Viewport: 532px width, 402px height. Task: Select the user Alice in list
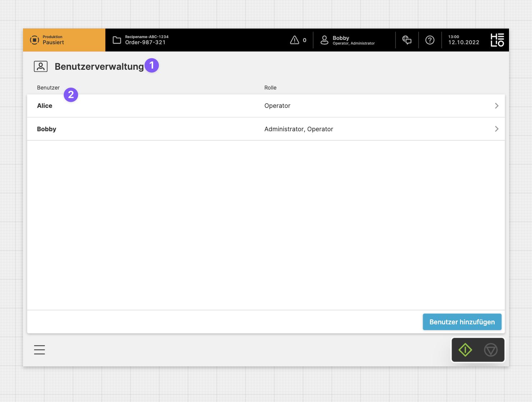[45, 106]
